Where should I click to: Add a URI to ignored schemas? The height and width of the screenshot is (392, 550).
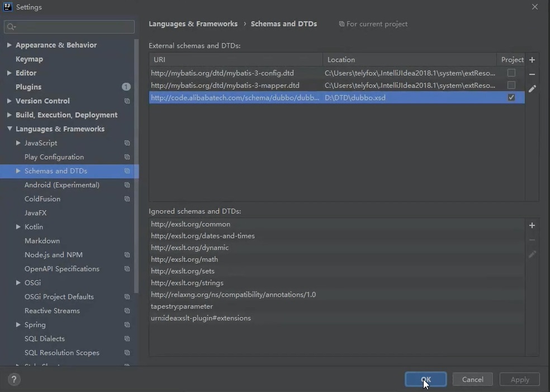pos(532,225)
